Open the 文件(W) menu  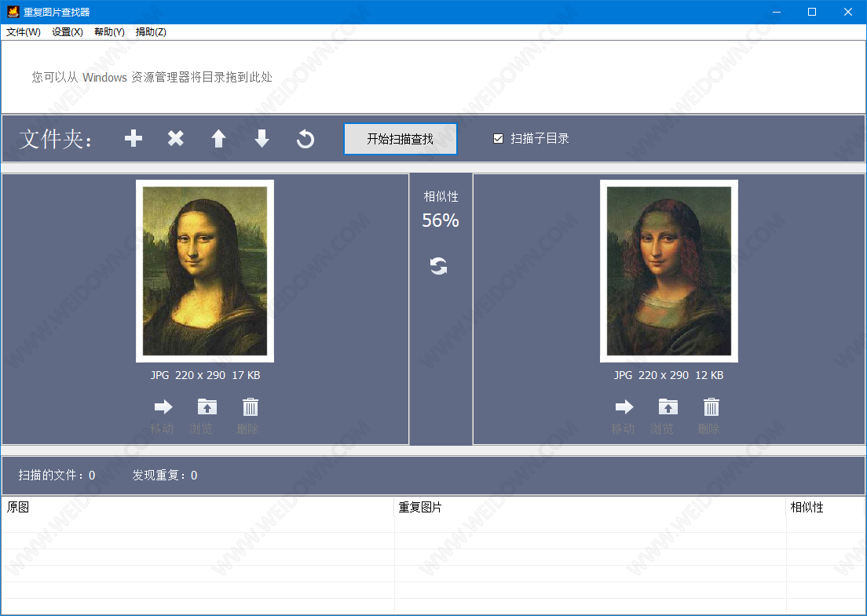tap(24, 32)
